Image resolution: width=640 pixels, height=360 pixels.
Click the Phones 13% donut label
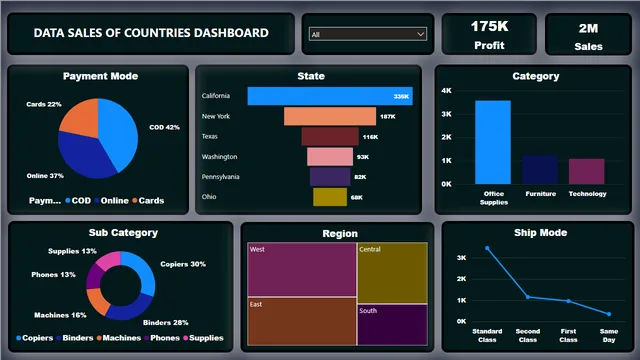pos(53,275)
